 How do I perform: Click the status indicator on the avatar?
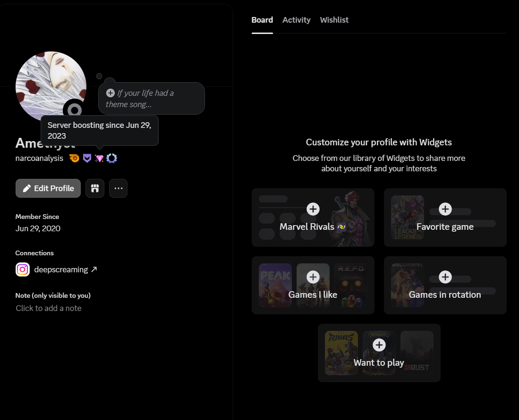coord(74,110)
